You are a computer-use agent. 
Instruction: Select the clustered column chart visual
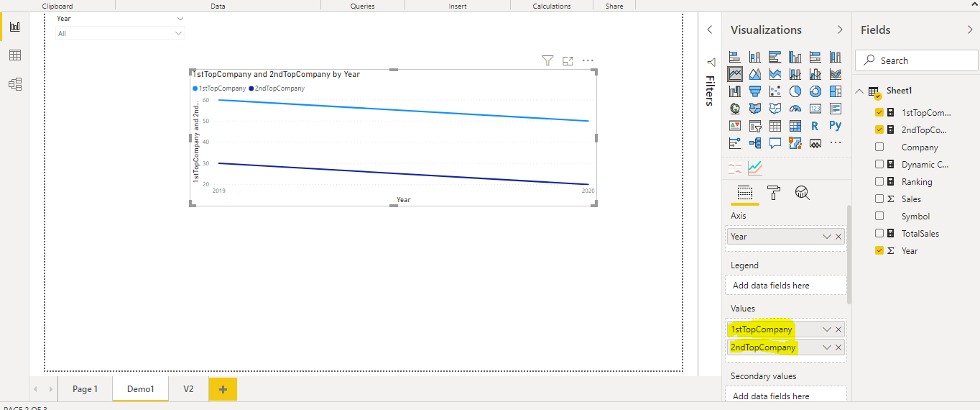(x=795, y=56)
